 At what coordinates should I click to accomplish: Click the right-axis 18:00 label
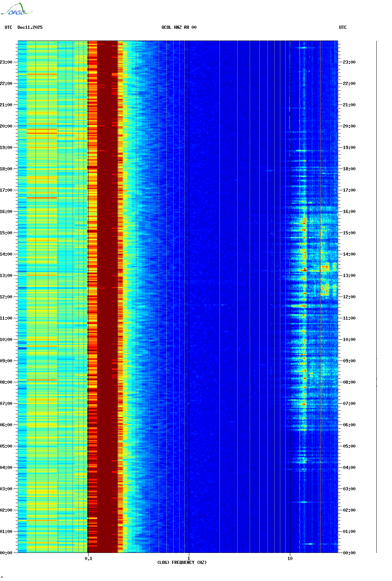[x=349, y=169]
